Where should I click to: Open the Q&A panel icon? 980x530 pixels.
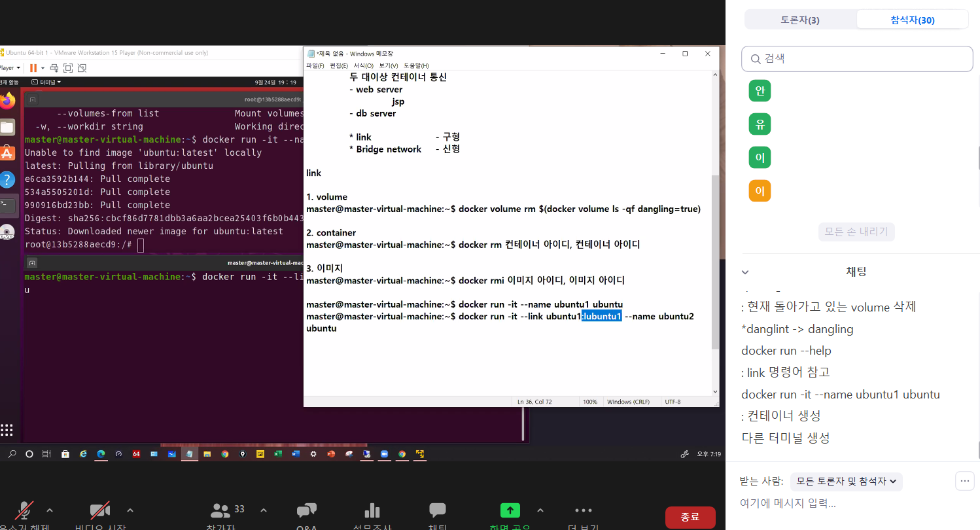tap(307, 511)
